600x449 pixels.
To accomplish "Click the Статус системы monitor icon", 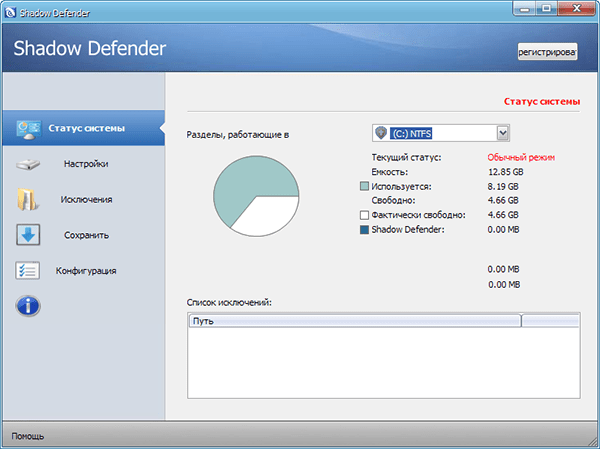I will coord(29,129).
